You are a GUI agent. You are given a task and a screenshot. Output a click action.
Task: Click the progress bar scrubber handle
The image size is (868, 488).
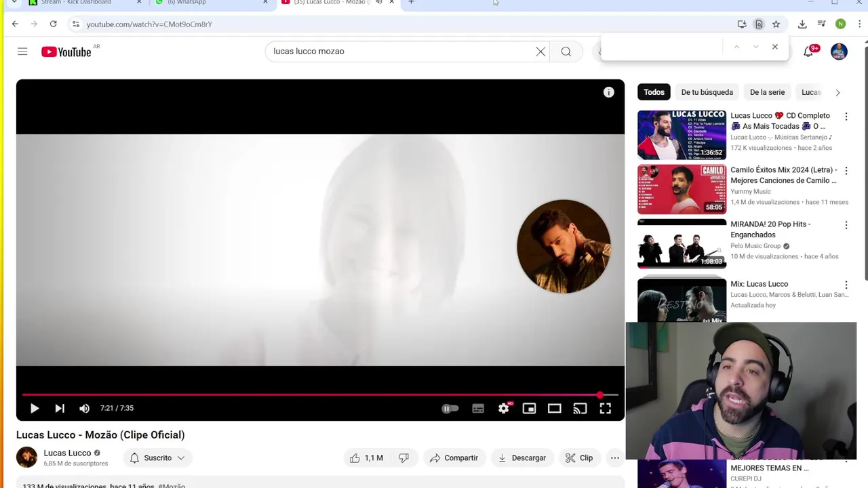(600, 394)
